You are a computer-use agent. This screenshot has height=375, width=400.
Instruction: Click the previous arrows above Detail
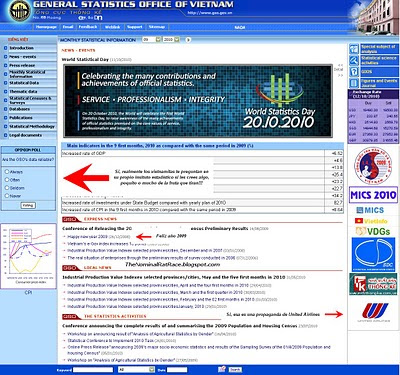[340, 65]
